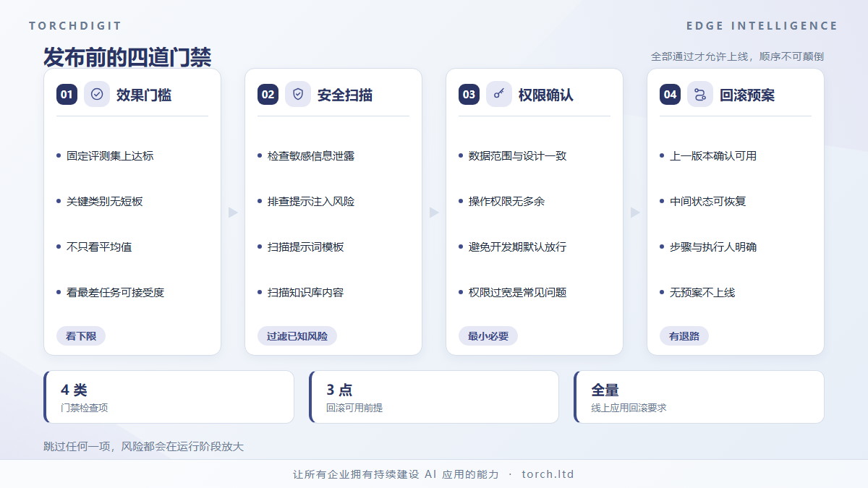
Task: Select the 安全扫描 card heading
Action: click(345, 95)
